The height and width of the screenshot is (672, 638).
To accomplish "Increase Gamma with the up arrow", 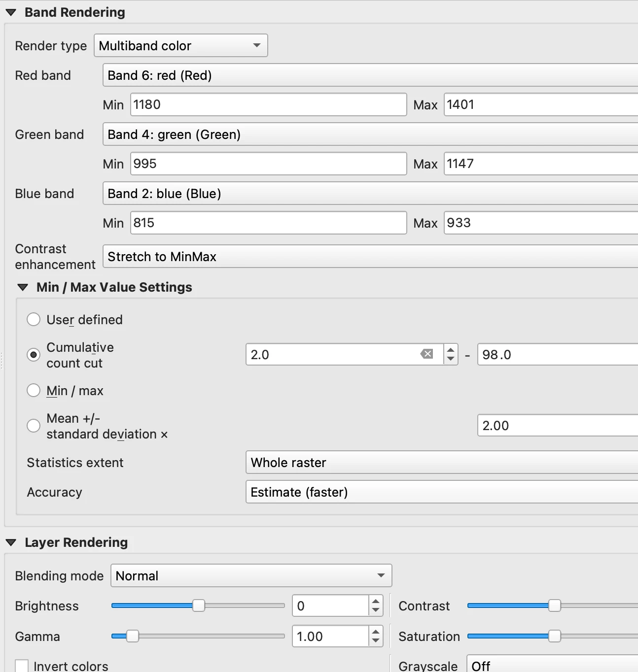I will click(x=376, y=632).
